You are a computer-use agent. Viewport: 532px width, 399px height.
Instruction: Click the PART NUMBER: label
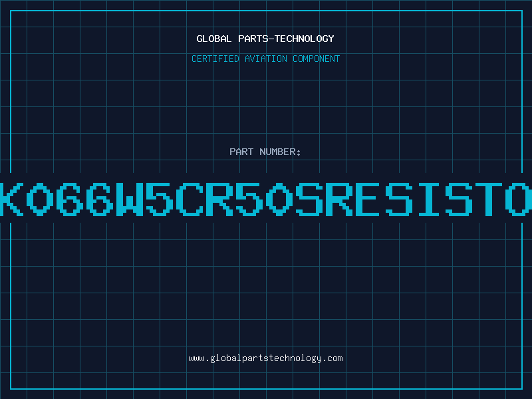pos(265,152)
